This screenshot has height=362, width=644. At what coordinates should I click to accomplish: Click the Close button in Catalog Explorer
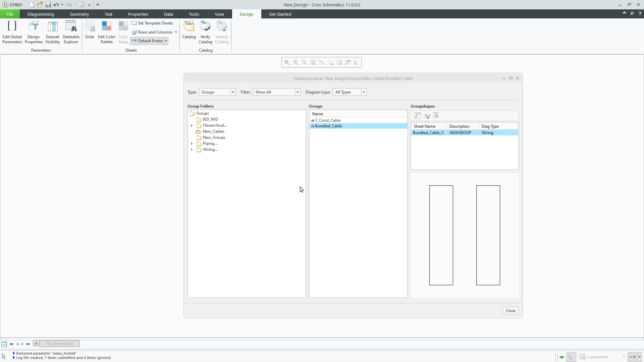[510, 310]
